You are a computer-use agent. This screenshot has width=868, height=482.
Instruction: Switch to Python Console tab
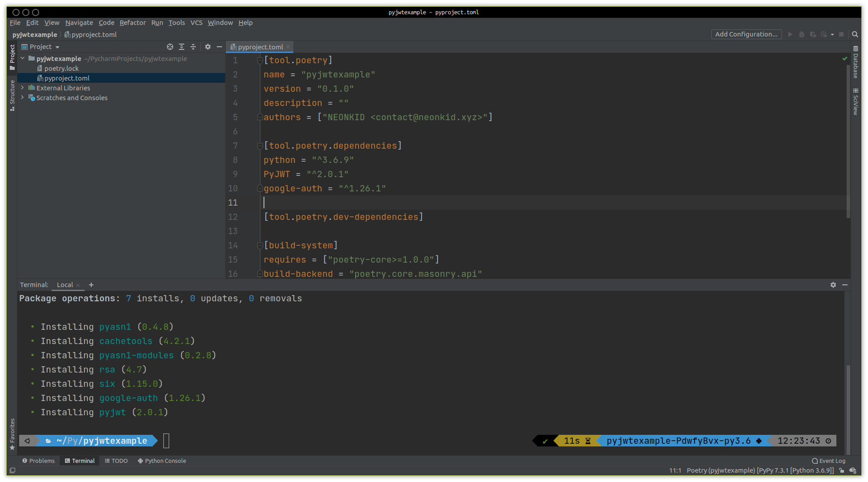(x=162, y=461)
